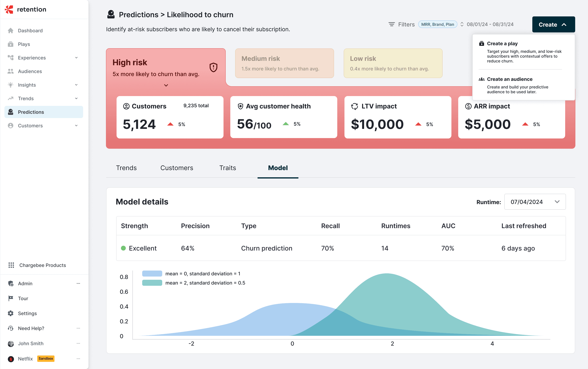Click the blue legend color swatch
Image resolution: width=588 pixels, height=369 pixels.
[152, 274]
